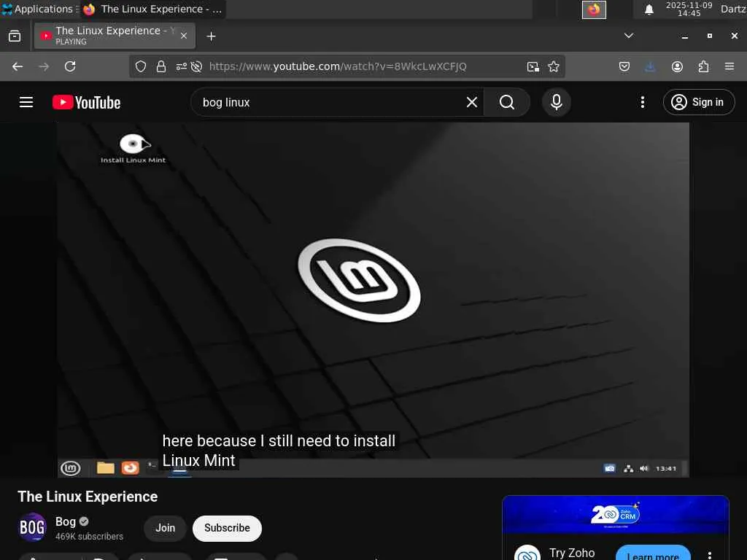747x560 pixels.
Task: Click the video caption text overlay
Action: coord(279,451)
